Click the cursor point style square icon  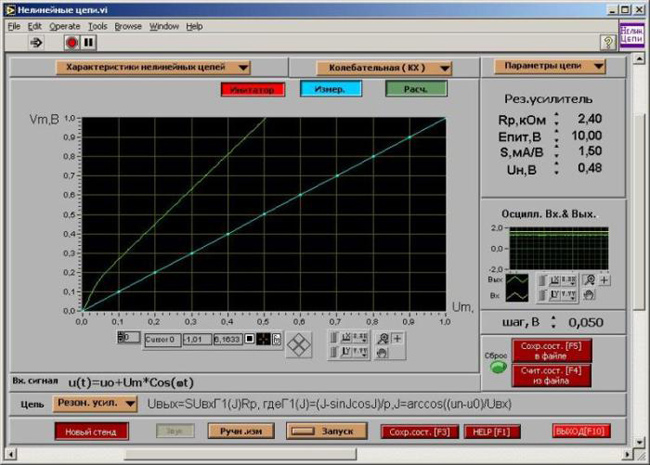[249, 339]
